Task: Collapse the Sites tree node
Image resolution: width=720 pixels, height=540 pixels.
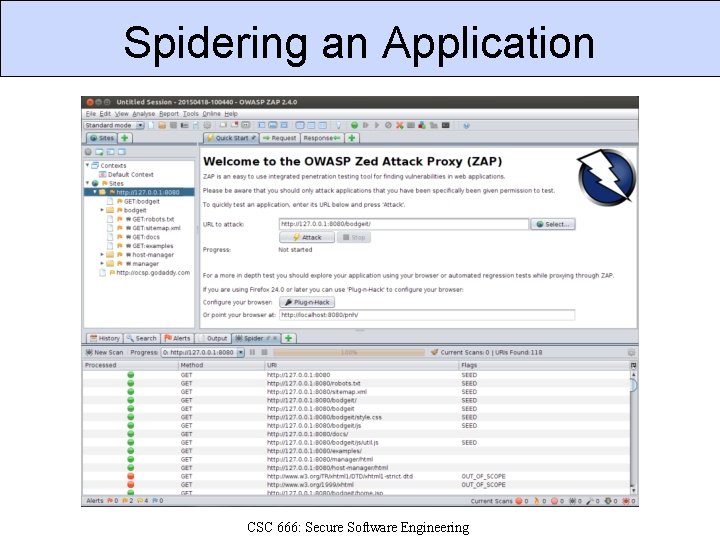Action: coord(87,183)
